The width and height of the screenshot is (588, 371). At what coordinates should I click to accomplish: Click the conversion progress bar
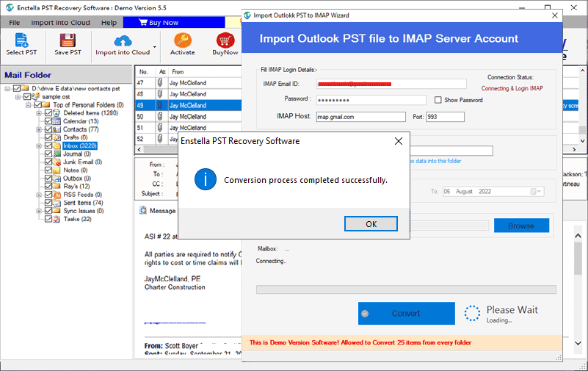pyautogui.click(x=406, y=289)
